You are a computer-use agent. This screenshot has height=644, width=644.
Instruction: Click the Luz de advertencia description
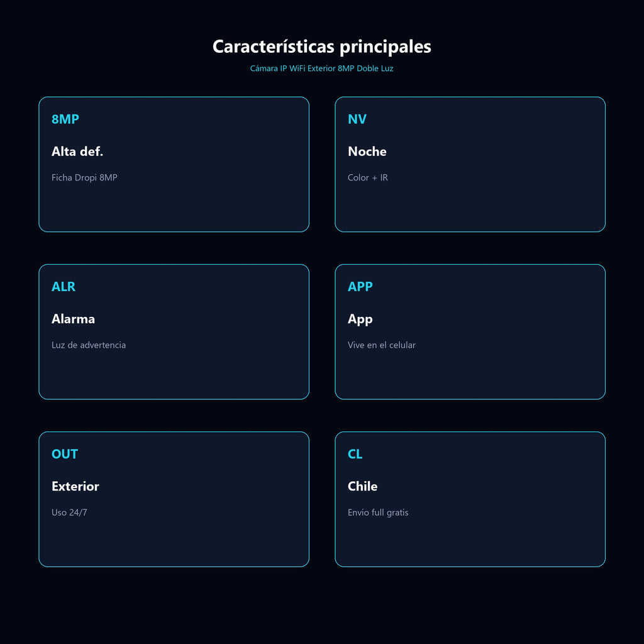88,345
